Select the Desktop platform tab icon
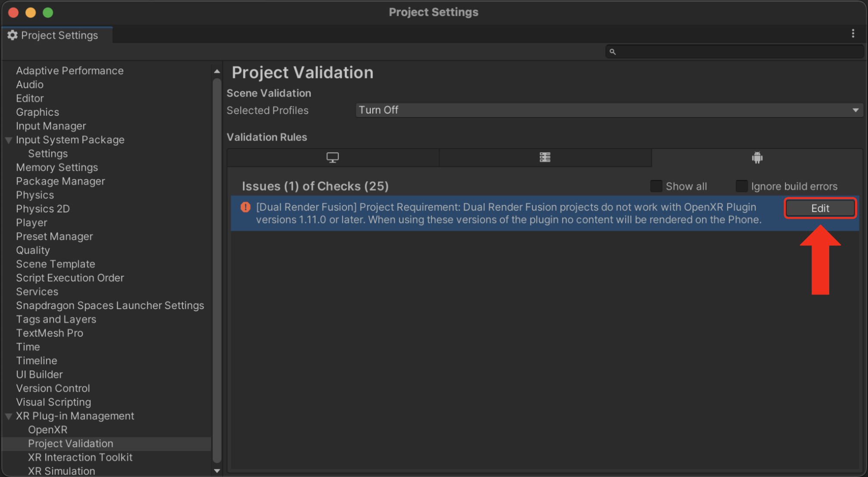Image resolution: width=868 pixels, height=477 pixels. coord(332,158)
